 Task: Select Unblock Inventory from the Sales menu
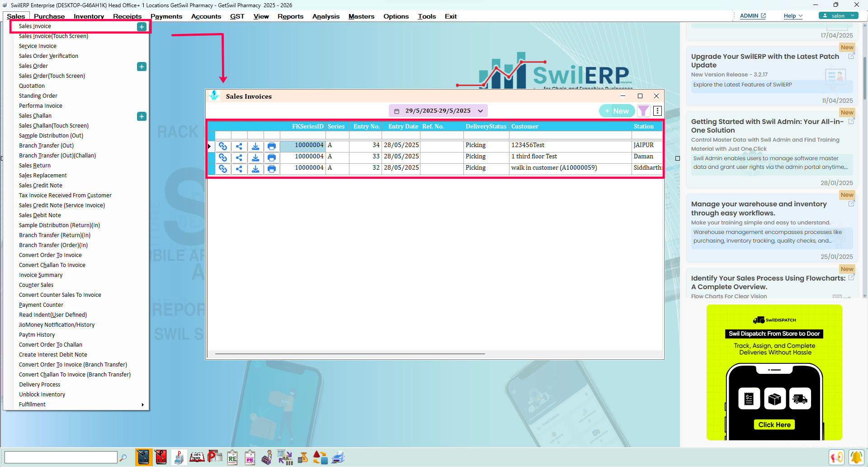[x=42, y=395]
